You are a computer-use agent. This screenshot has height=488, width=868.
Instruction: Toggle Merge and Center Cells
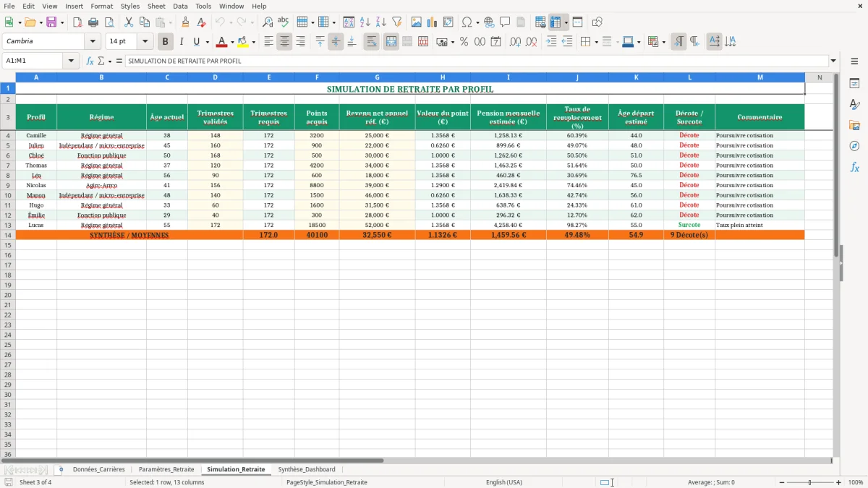(391, 42)
